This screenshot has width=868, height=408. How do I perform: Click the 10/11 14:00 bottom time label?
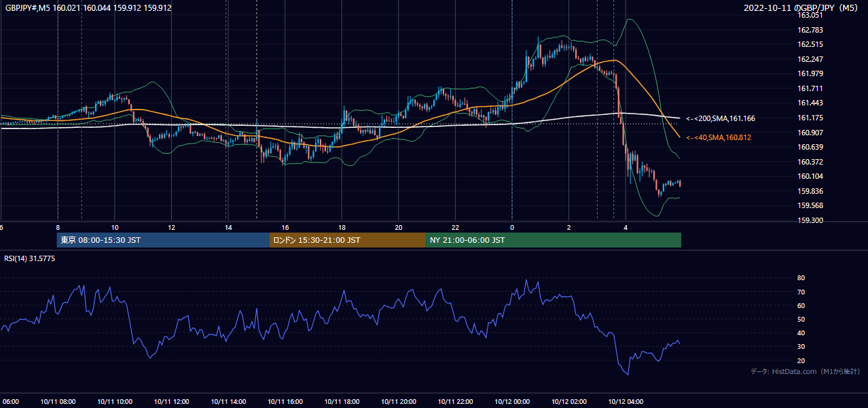tap(228, 401)
